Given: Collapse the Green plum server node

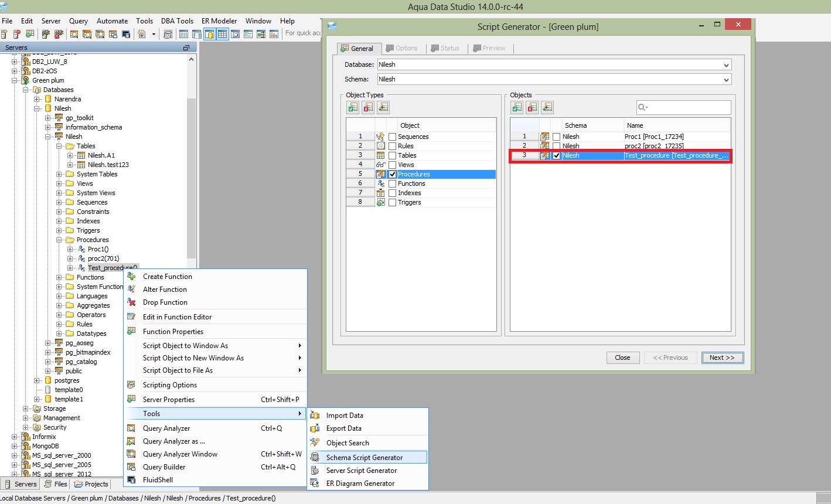Looking at the screenshot, I should [x=14, y=80].
